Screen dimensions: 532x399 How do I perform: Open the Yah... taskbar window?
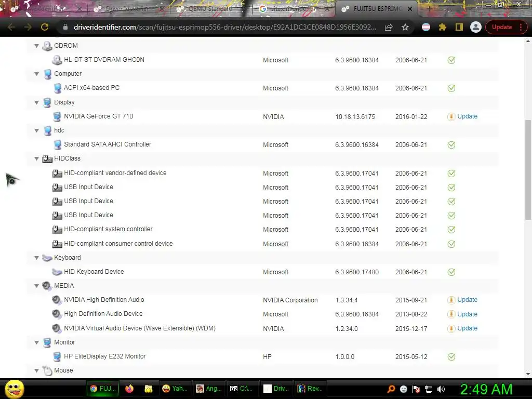pyautogui.click(x=175, y=389)
